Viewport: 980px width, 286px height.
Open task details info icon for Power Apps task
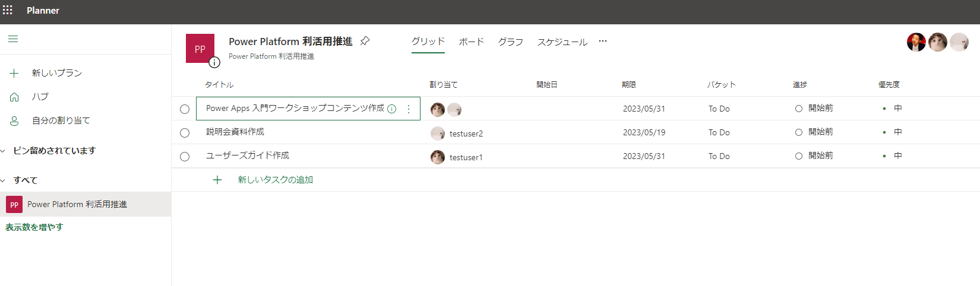392,109
